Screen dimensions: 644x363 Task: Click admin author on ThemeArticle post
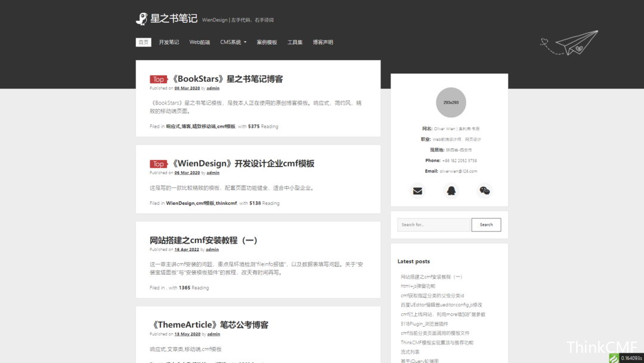point(213,334)
